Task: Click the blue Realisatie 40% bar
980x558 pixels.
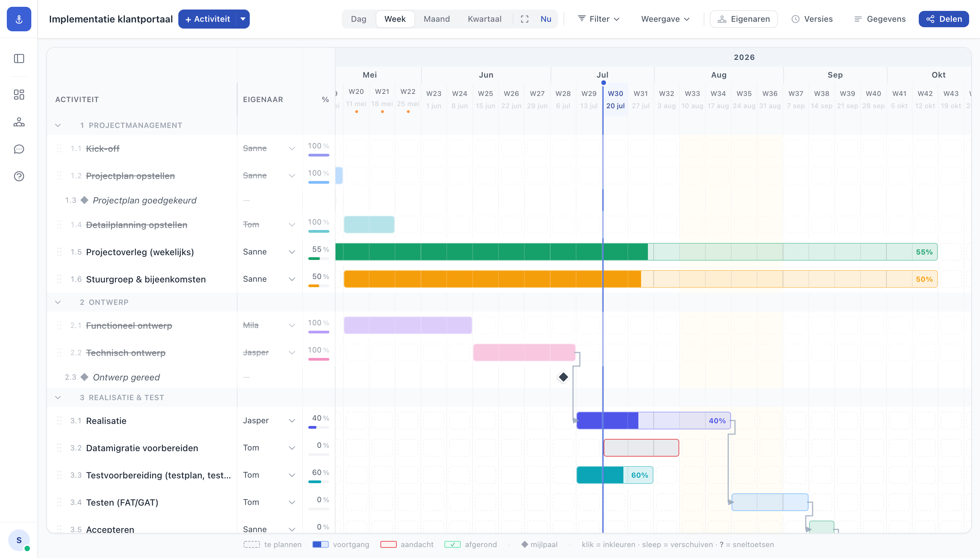Action: coord(653,421)
